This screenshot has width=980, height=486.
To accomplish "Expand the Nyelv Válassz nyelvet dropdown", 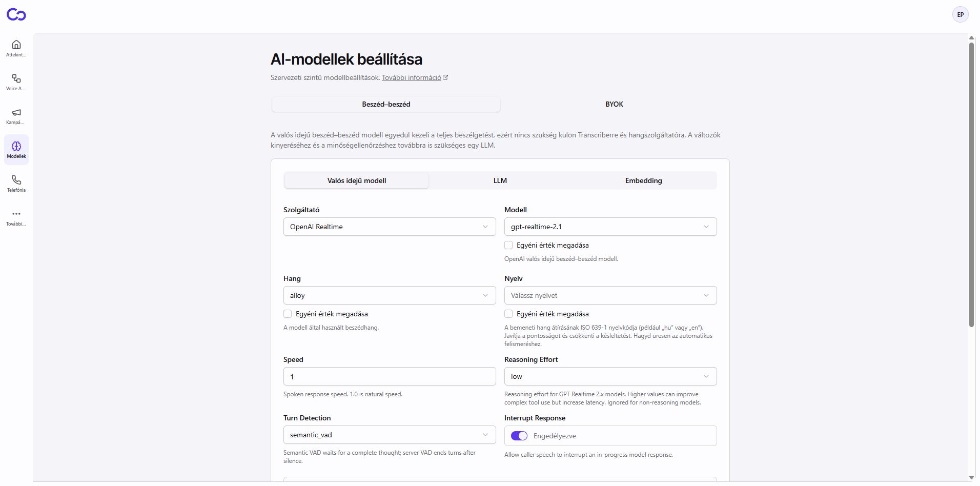I will [610, 295].
